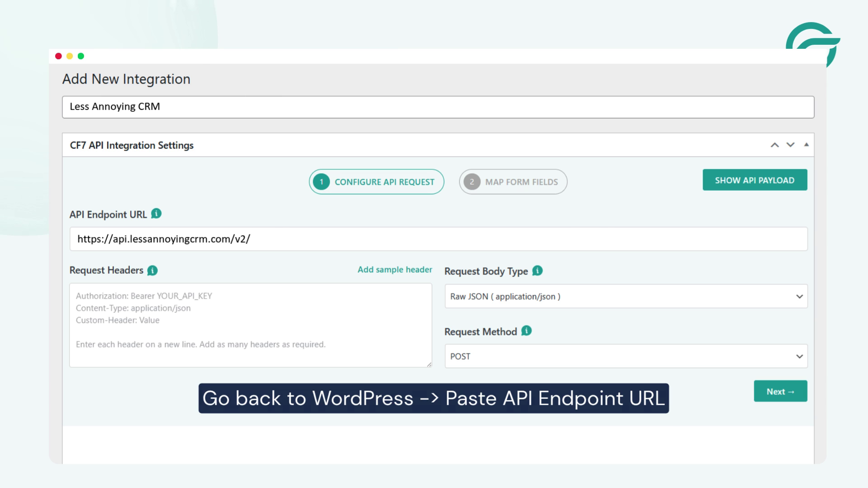The width and height of the screenshot is (868, 488).
Task: Click the green maximize window dot
Action: tap(81, 56)
